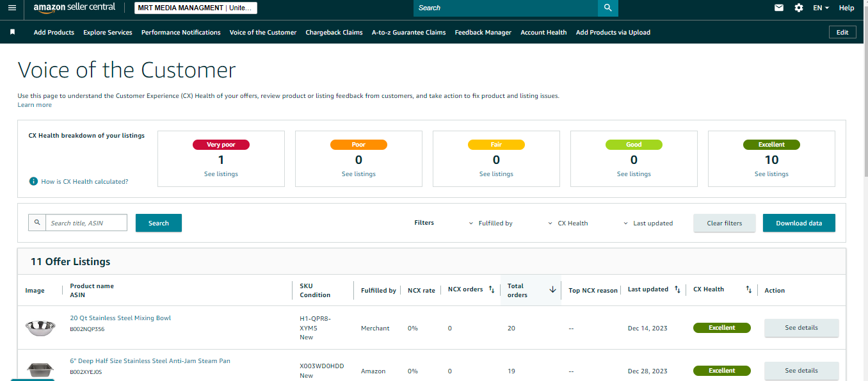This screenshot has height=381, width=868.
Task: See details for 20 Qt Mixing Bowl
Action: tap(801, 328)
